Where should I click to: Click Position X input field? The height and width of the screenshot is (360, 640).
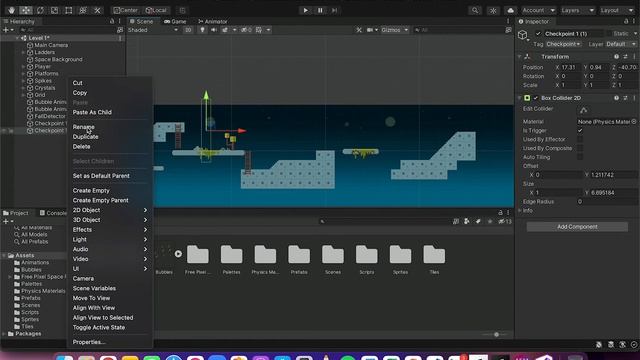click(571, 67)
